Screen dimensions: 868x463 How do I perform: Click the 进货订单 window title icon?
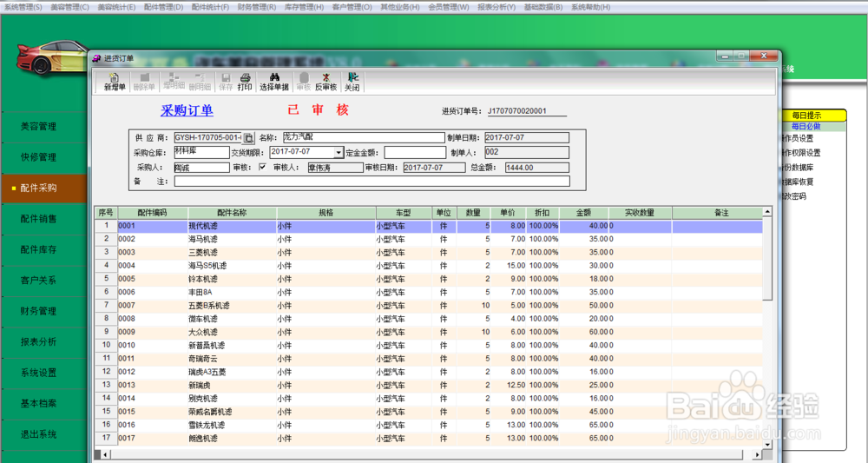tap(97, 58)
